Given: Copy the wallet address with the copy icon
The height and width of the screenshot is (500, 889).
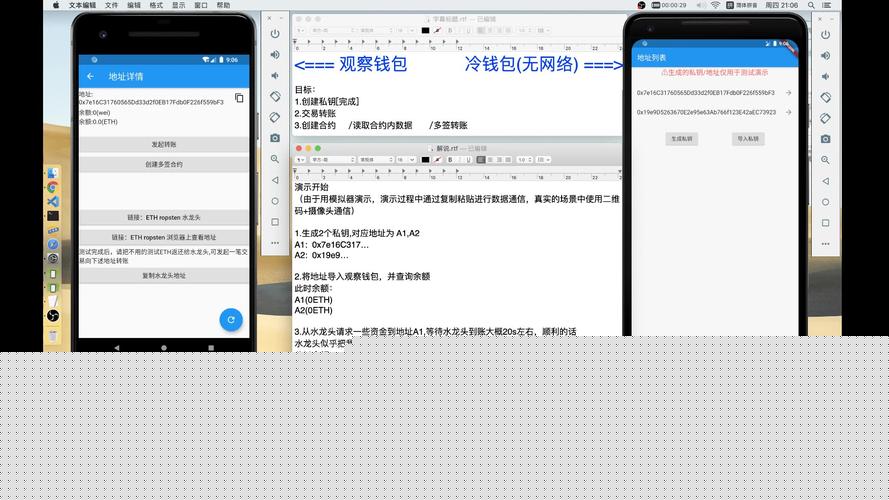Looking at the screenshot, I should click(239, 98).
